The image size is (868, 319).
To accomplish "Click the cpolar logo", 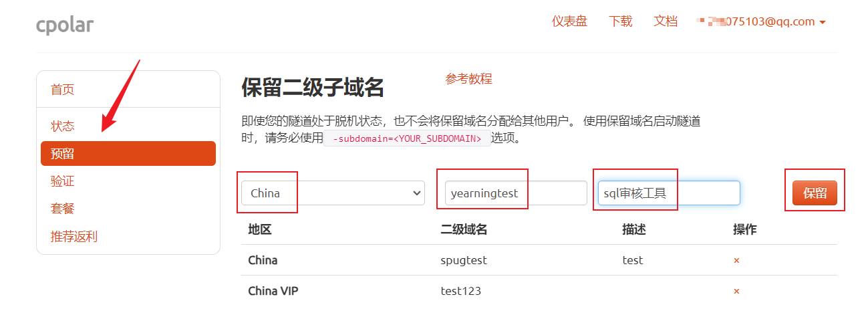I will pyautogui.click(x=65, y=25).
